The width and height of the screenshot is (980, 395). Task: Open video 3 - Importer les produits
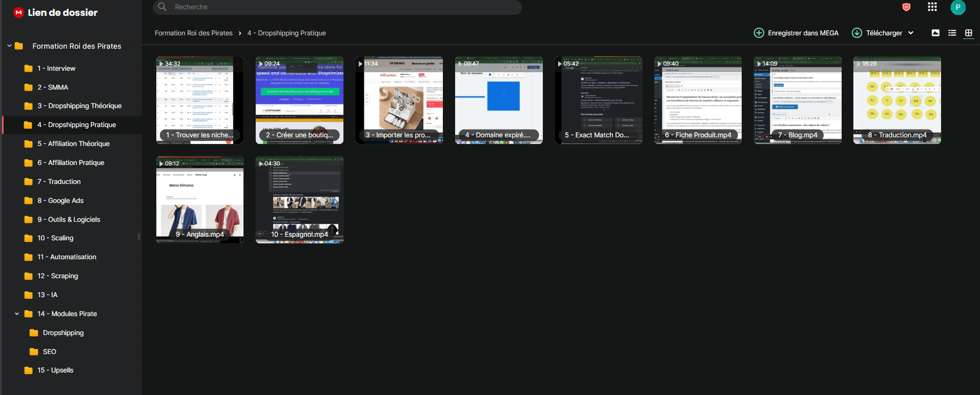coord(399,100)
